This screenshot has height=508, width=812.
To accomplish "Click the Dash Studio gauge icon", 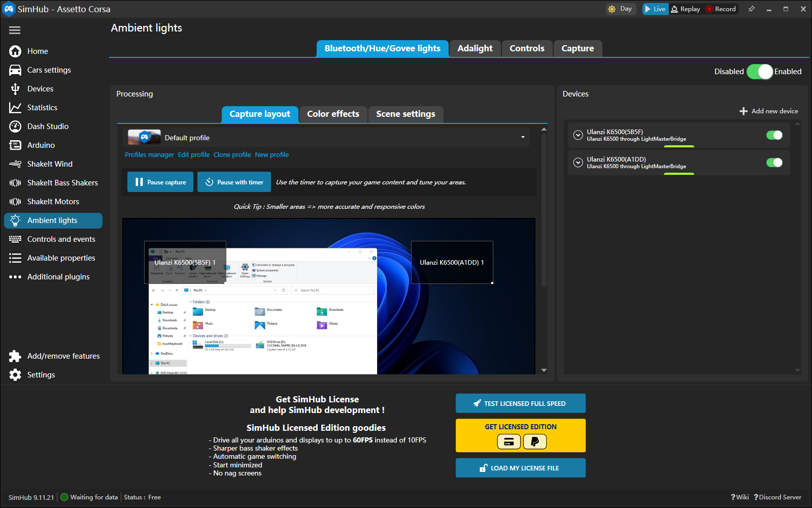I will (x=15, y=126).
